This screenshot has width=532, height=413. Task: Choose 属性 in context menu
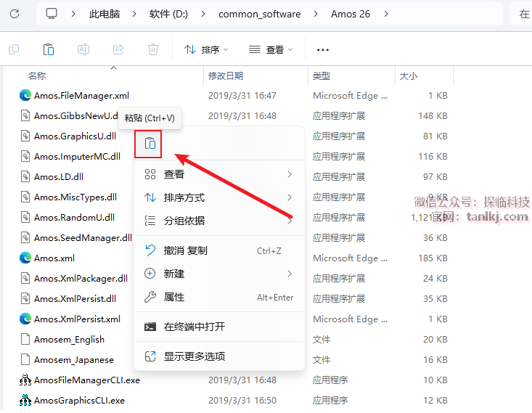(219, 297)
